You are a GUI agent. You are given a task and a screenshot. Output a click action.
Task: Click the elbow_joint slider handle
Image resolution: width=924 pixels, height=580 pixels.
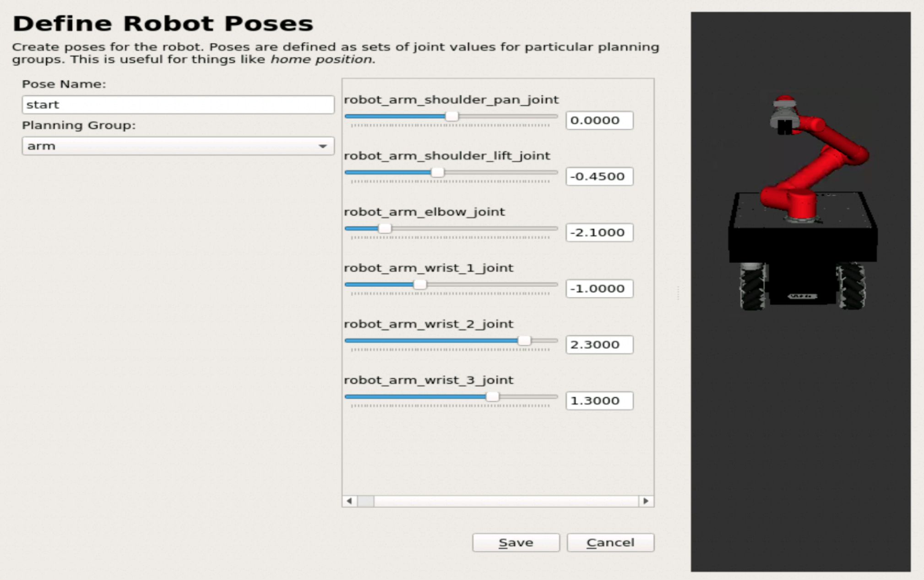[x=385, y=228]
